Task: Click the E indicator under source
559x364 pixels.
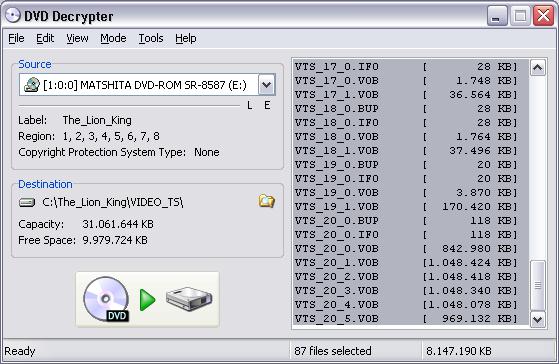Action: point(267,105)
